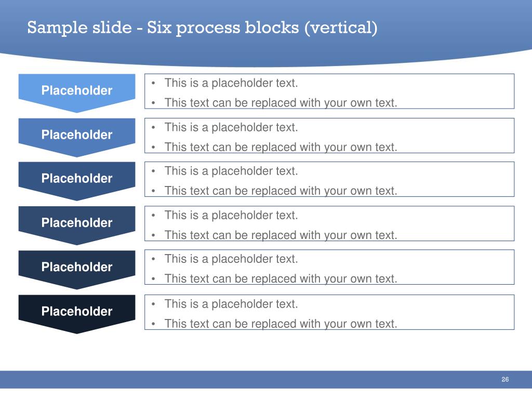
Task: Select the second Placeholder chevron block
Action: [x=77, y=137]
